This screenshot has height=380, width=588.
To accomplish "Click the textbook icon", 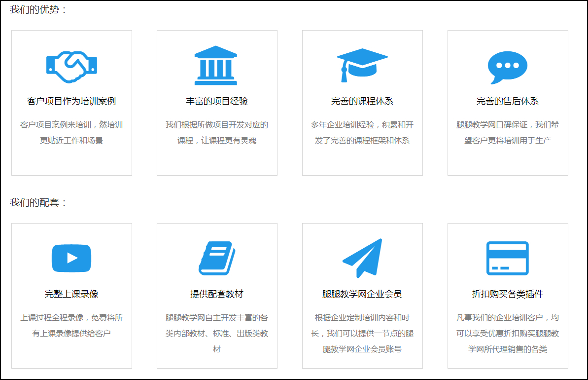I will pos(217,258).
